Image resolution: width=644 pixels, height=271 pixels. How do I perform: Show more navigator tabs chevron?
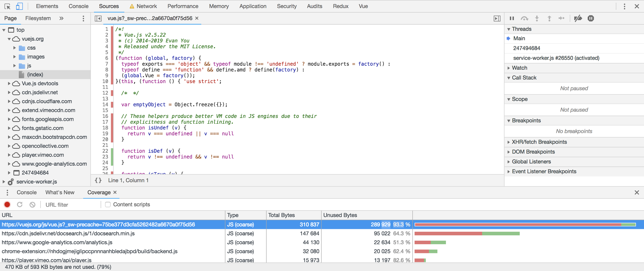coord(61,18)
